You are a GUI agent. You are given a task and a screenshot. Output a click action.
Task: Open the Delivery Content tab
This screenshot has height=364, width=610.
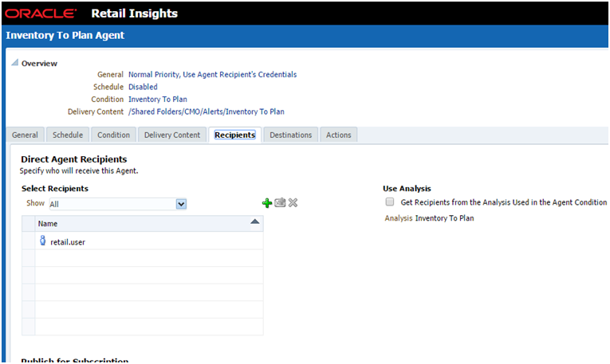pos(172,135)
